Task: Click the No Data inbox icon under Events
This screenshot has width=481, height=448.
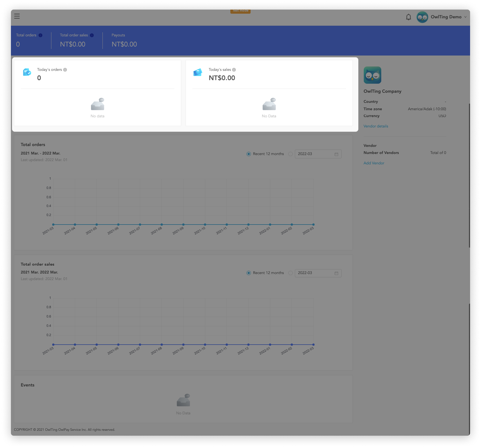Action: [183, 400]
